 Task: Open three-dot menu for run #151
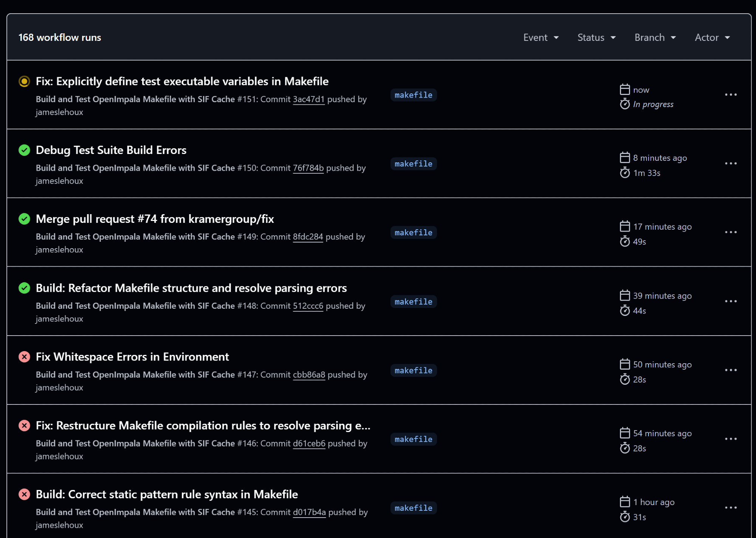coord(730,95)
